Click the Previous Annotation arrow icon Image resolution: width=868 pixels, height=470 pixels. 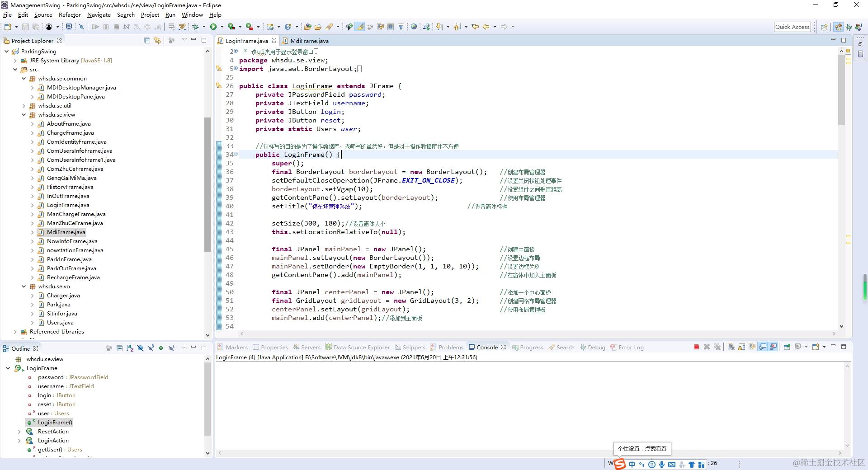click(457, 27)
